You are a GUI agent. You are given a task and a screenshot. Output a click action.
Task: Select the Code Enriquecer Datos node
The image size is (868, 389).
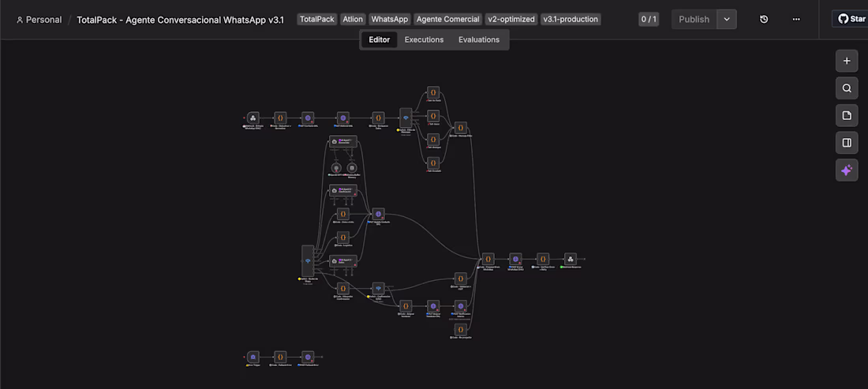378,118
